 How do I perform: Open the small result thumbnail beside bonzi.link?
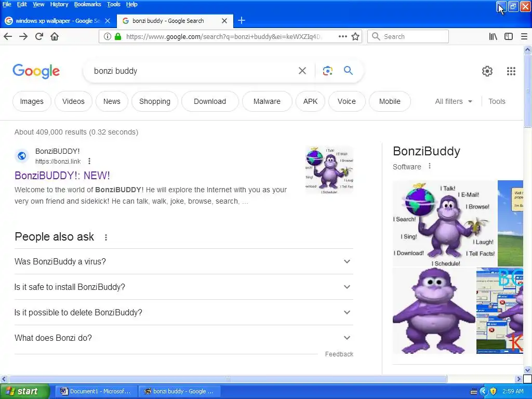[x=329, y=170]
